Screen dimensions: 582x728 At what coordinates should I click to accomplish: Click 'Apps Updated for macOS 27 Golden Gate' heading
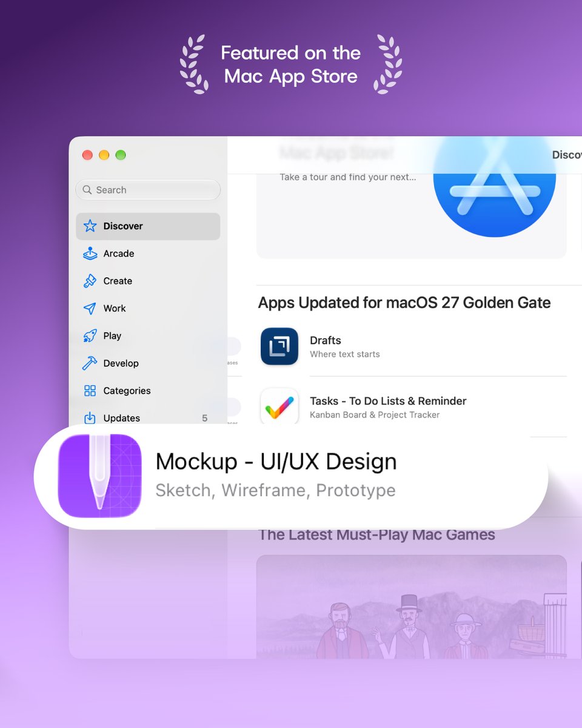tap(404, 303)
